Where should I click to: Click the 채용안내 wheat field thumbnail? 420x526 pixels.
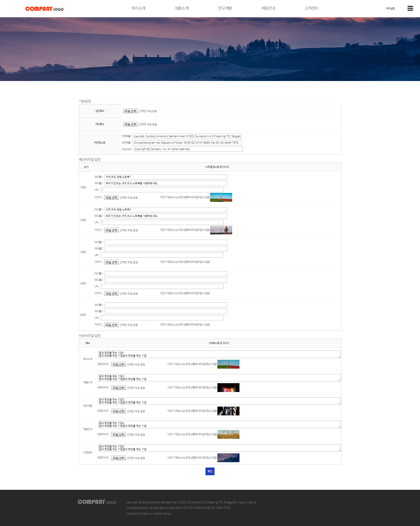pos(228,434)
